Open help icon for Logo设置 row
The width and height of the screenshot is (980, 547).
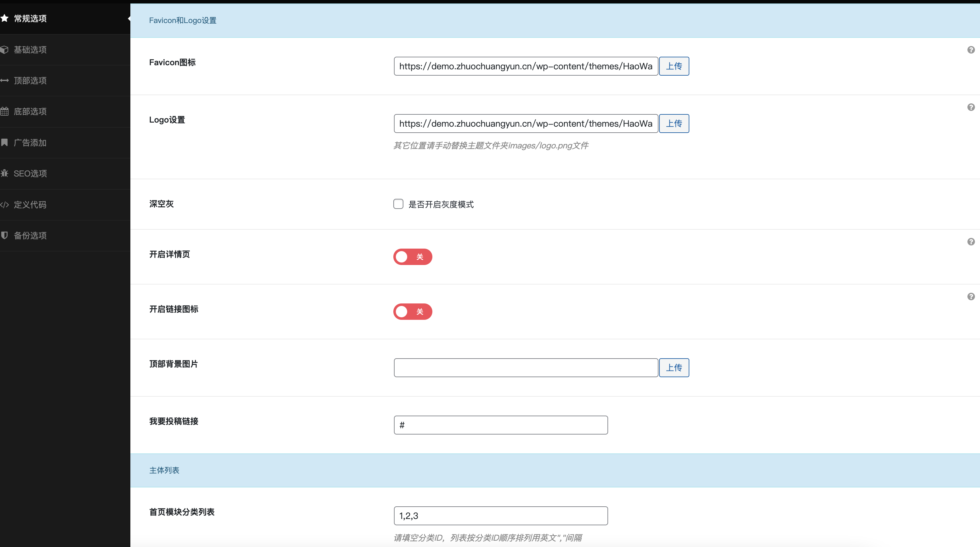(x=971, y=107)
